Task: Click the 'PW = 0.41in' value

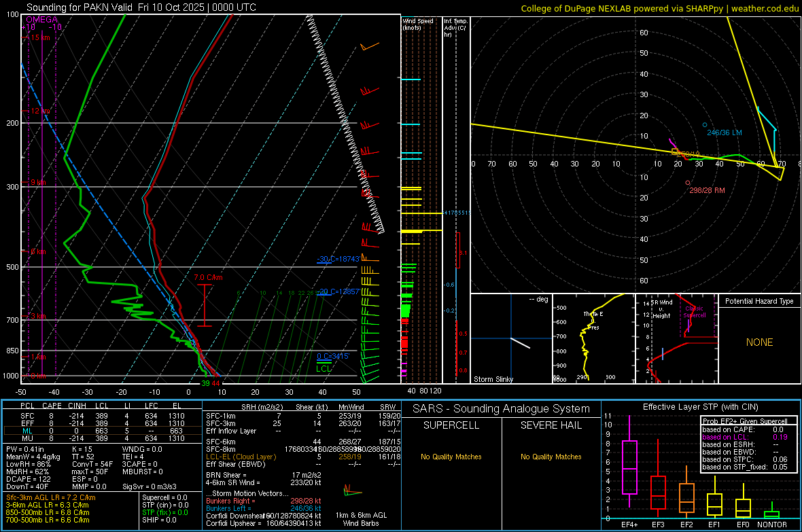Action: 25,449
